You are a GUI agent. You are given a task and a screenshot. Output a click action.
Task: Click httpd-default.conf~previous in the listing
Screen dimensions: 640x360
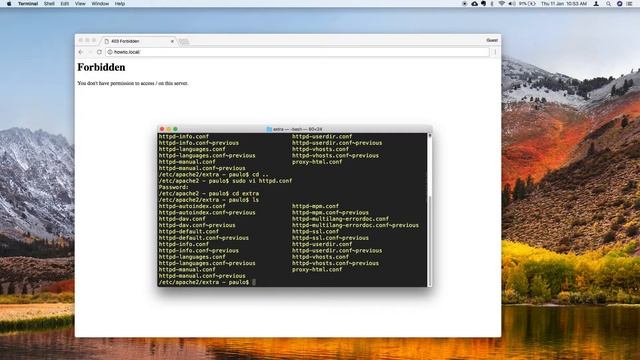click(204, 238)
